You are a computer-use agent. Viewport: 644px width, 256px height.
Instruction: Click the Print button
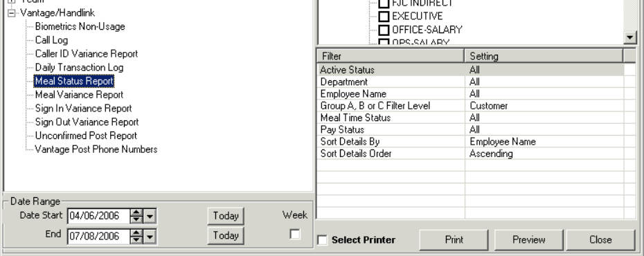coord(454,240)
